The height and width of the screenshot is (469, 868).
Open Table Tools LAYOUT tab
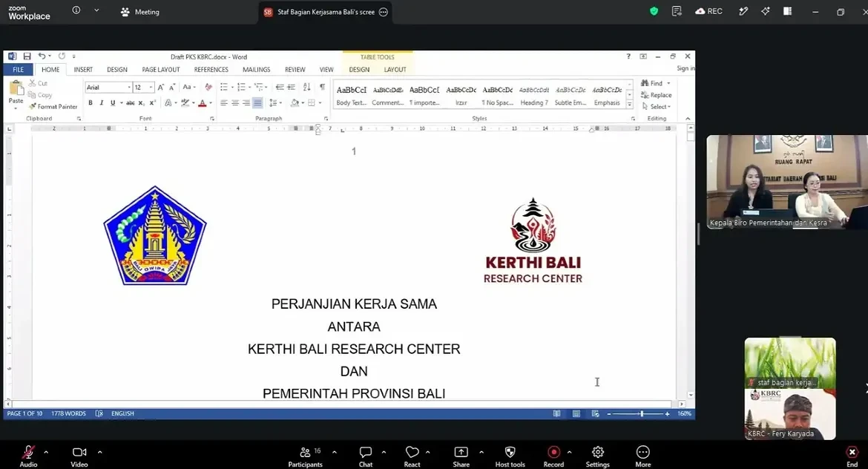395,70
